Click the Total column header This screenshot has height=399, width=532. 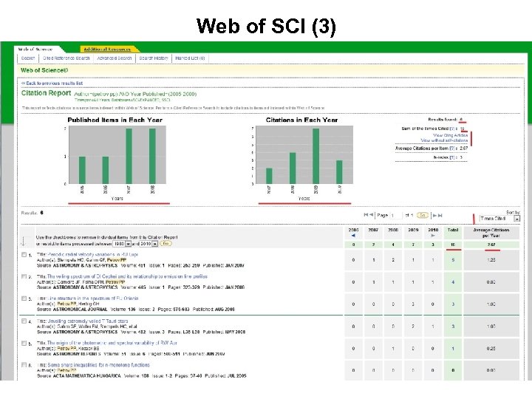(x=453, y=230)
